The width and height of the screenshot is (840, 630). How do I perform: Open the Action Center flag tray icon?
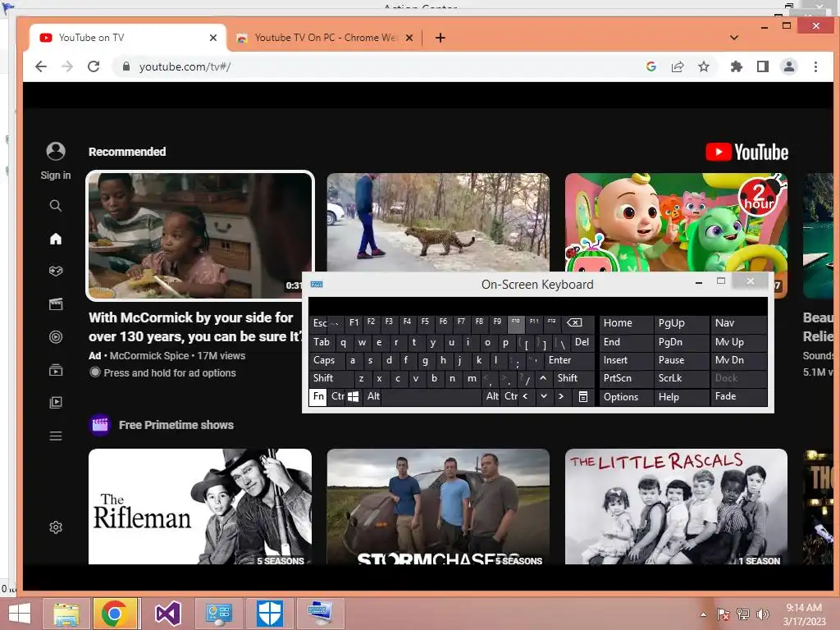(724, 614)
